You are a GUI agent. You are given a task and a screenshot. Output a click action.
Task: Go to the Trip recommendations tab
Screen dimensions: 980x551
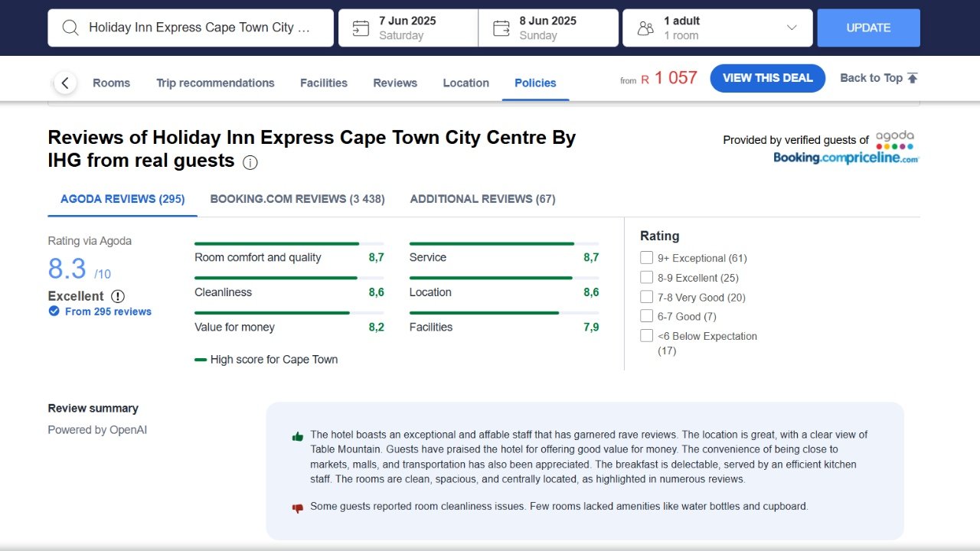pyautogui.click(x=215, y=83)
